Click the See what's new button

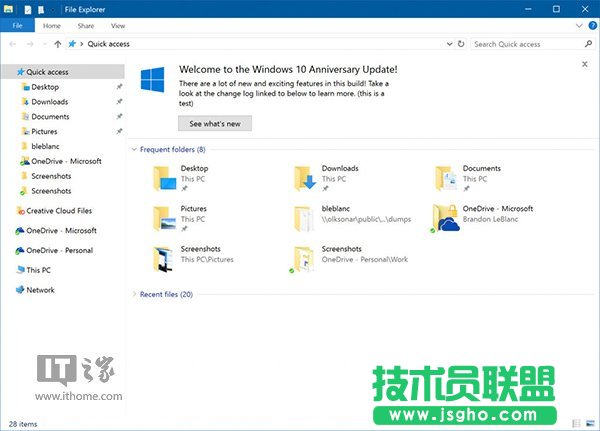click(x=215, y=124)
